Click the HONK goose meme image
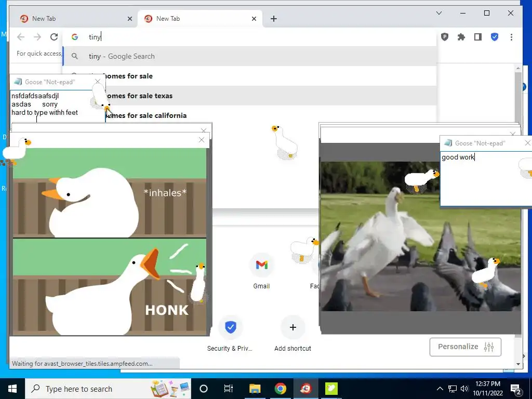 (x=109, y=242)
